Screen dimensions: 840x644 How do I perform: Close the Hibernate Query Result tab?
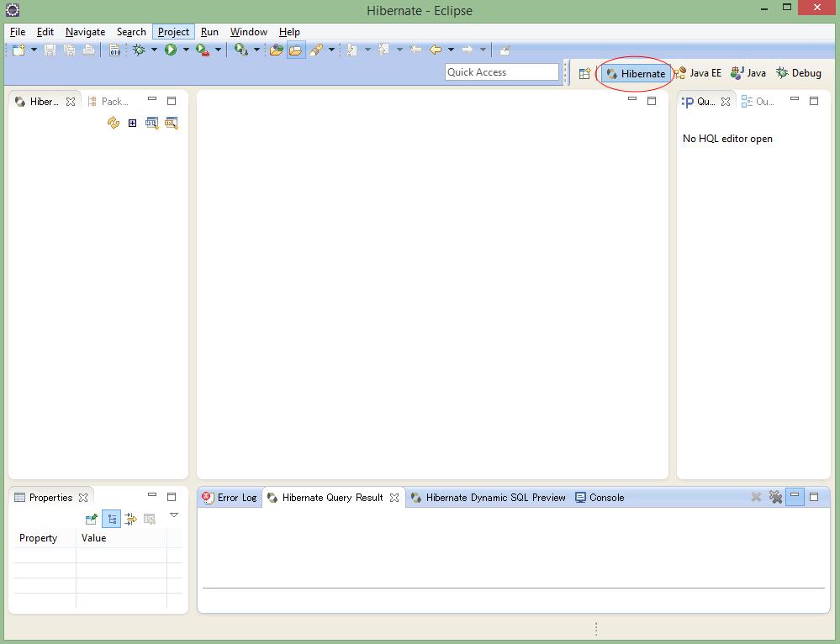(x=394, y=497)
